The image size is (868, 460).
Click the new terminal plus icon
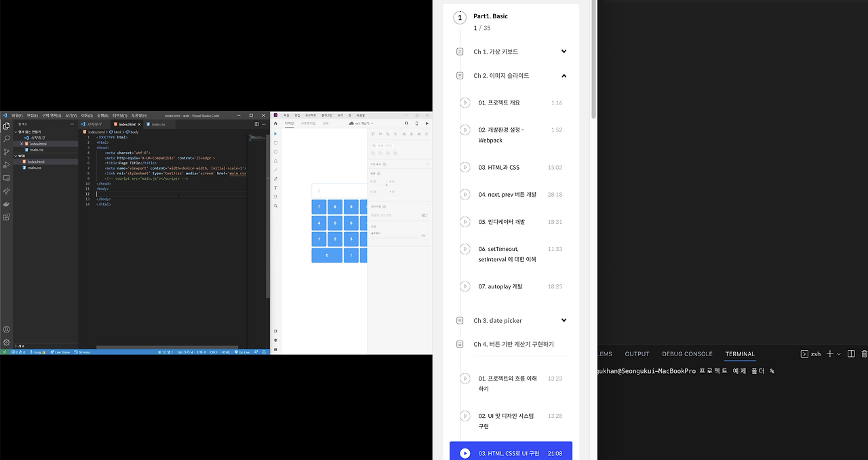829,354
